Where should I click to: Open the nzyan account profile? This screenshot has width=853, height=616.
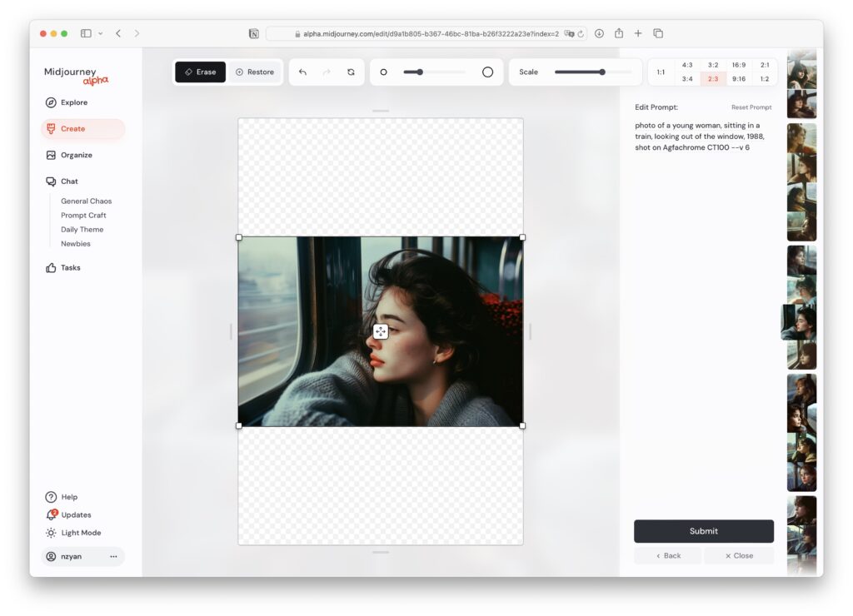coord(71,556)
